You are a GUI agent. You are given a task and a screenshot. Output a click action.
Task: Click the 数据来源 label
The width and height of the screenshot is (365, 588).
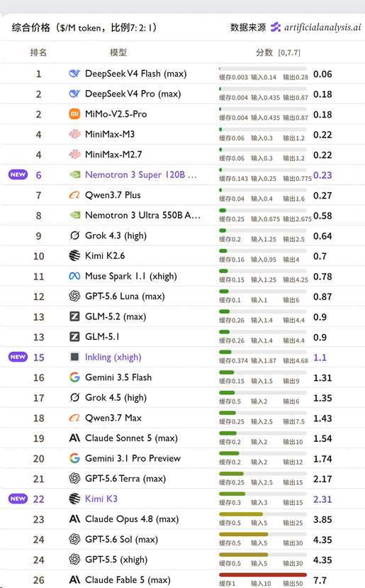248,28
